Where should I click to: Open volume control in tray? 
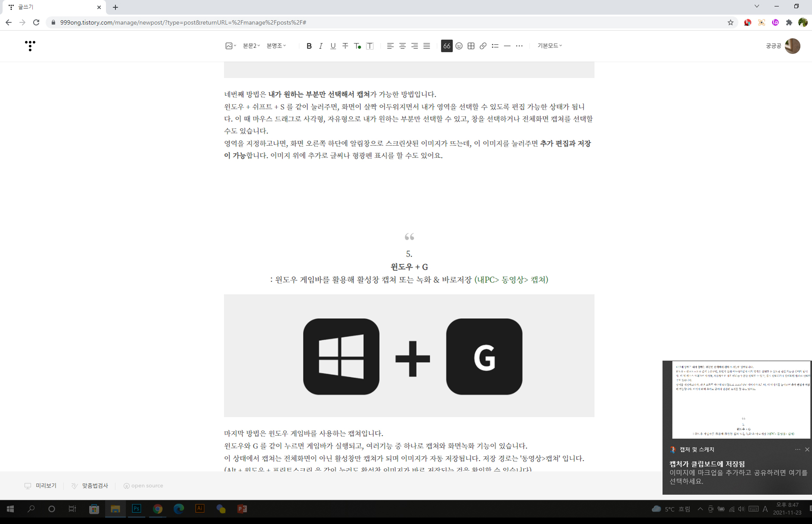741,509
